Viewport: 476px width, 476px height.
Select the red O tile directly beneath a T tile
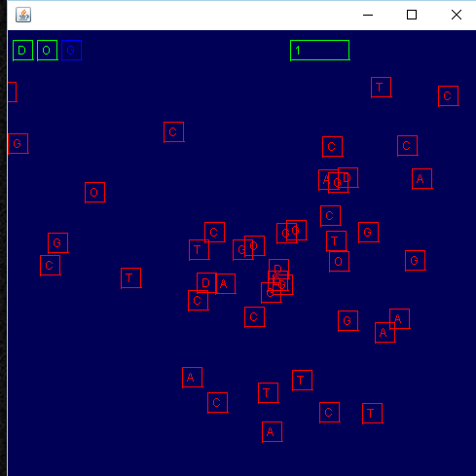[339, 262]
